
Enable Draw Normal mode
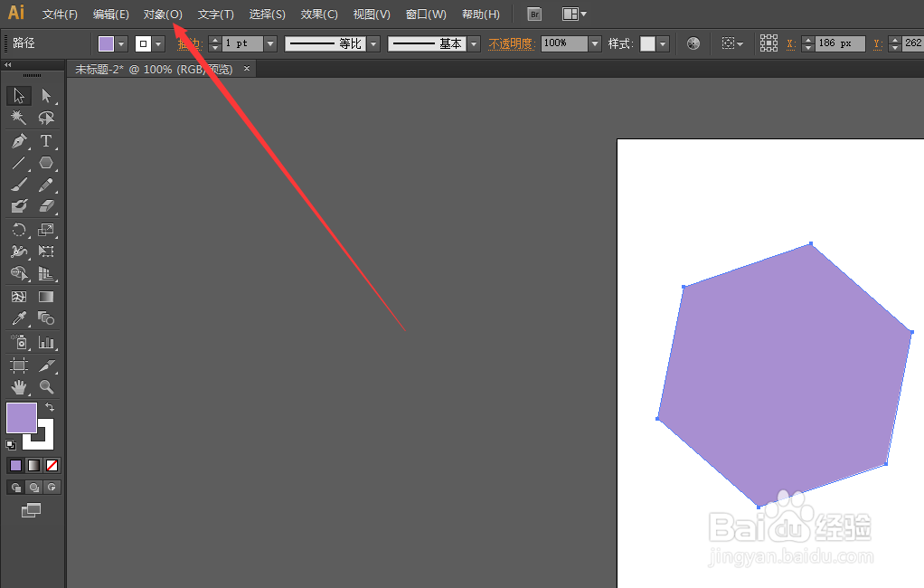pyautogui.click(x=16, y=488)
